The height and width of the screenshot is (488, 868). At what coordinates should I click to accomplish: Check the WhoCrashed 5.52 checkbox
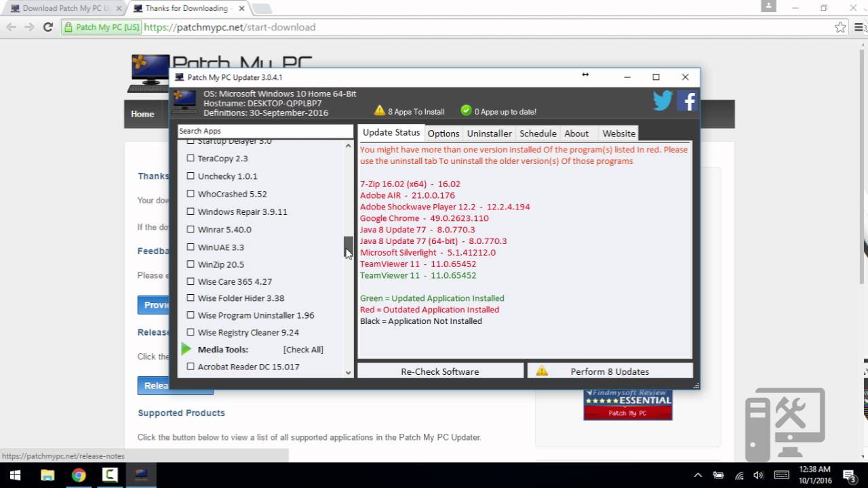(191, 193)
